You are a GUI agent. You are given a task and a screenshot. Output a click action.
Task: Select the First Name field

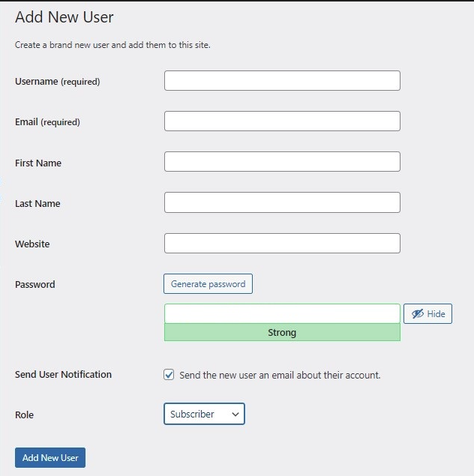click(x=282, y=161)
